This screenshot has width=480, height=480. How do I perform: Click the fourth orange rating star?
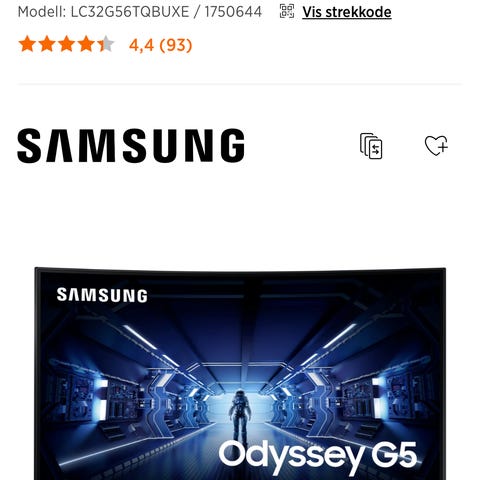tap(86, 44)
